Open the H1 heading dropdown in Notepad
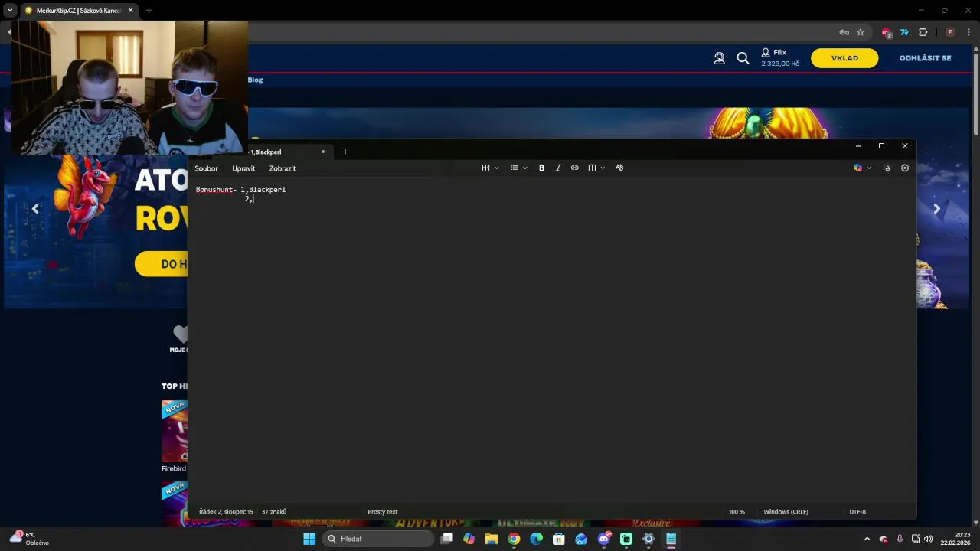Image resolution: width=980 pixels, height=551 pixels. coord(490,168)
